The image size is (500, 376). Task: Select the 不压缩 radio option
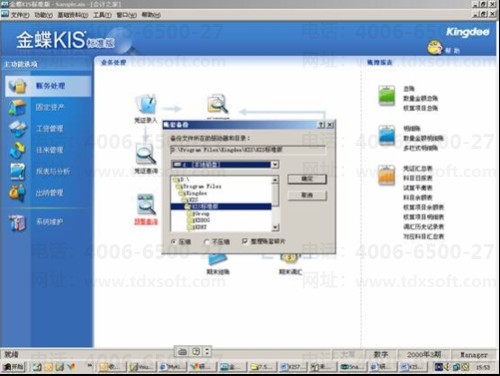click(207, 242)
